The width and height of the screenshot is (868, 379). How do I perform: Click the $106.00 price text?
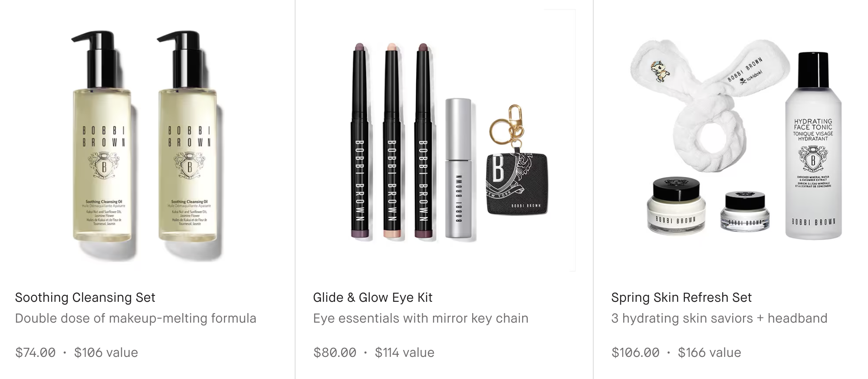point(636,353)
